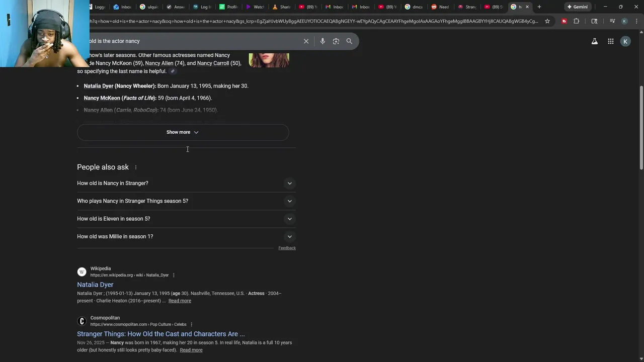644x362 pixels.
Task: Open the Gemini button in the tab strip
Action: click(577, 7)
